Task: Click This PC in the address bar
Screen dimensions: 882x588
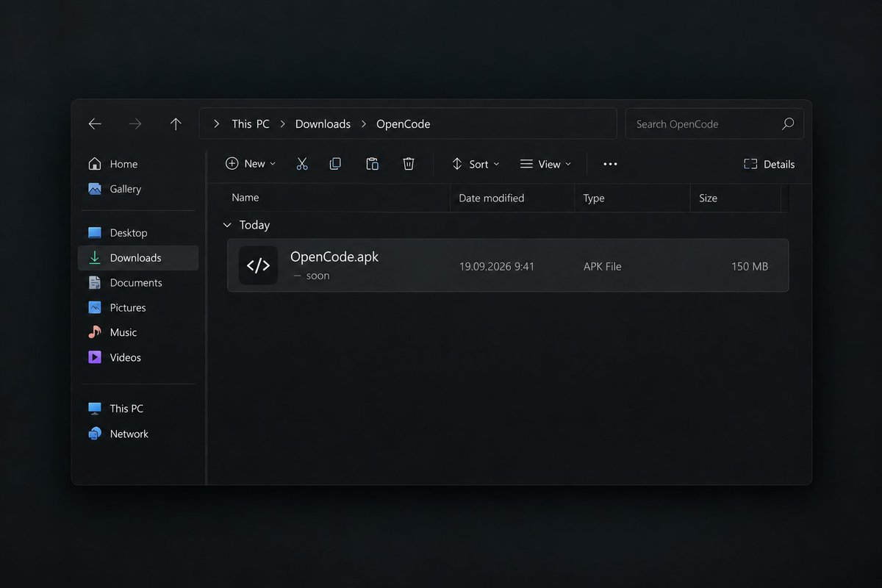Action: point(251,124)
